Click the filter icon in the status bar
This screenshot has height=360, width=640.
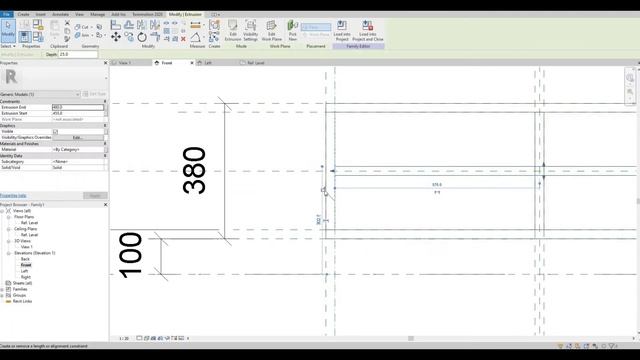point(612,346)
